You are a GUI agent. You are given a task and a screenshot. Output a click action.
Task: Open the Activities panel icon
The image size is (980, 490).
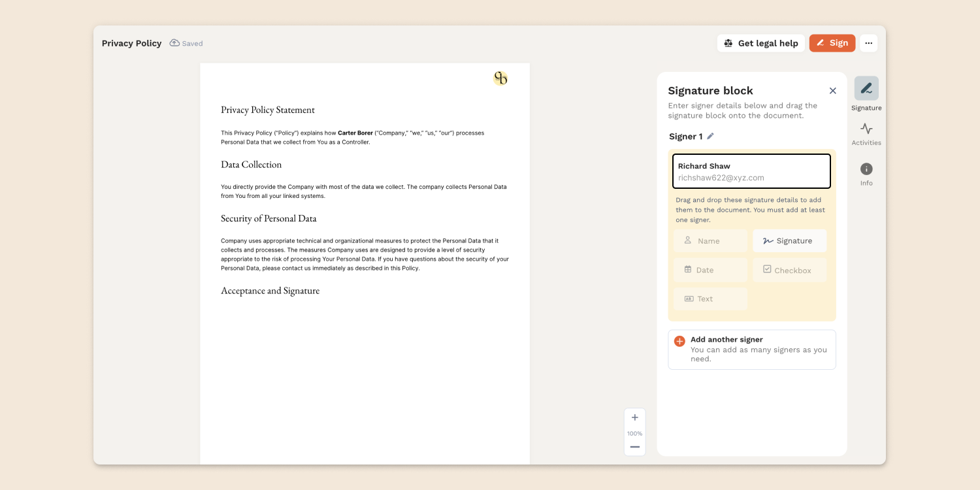(866, 129)
